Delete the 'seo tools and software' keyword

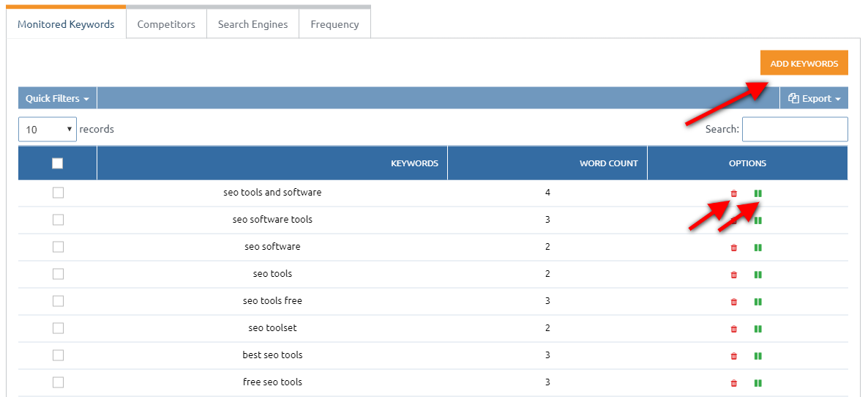coord(734,193)
